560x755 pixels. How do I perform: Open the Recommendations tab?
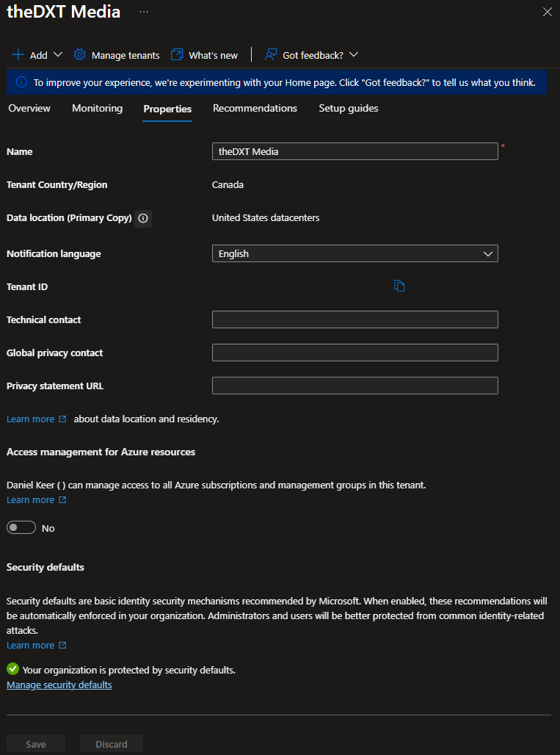point(255,109)
